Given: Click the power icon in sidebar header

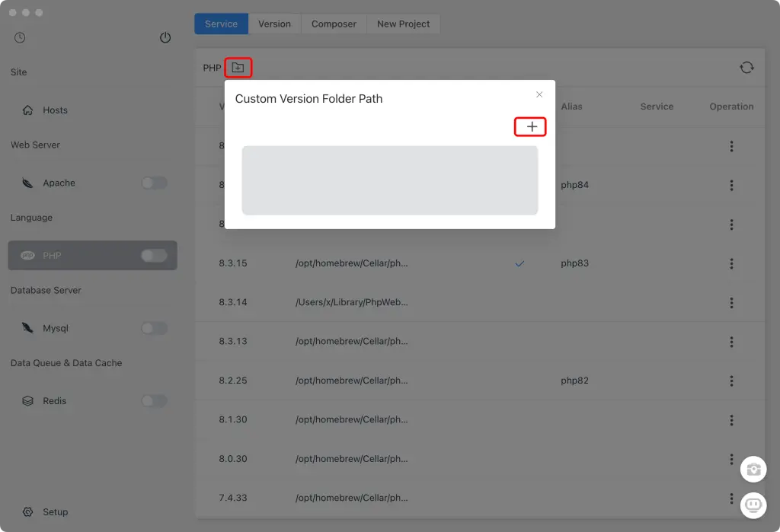Looking at the screenshot, I should (165, 38).
